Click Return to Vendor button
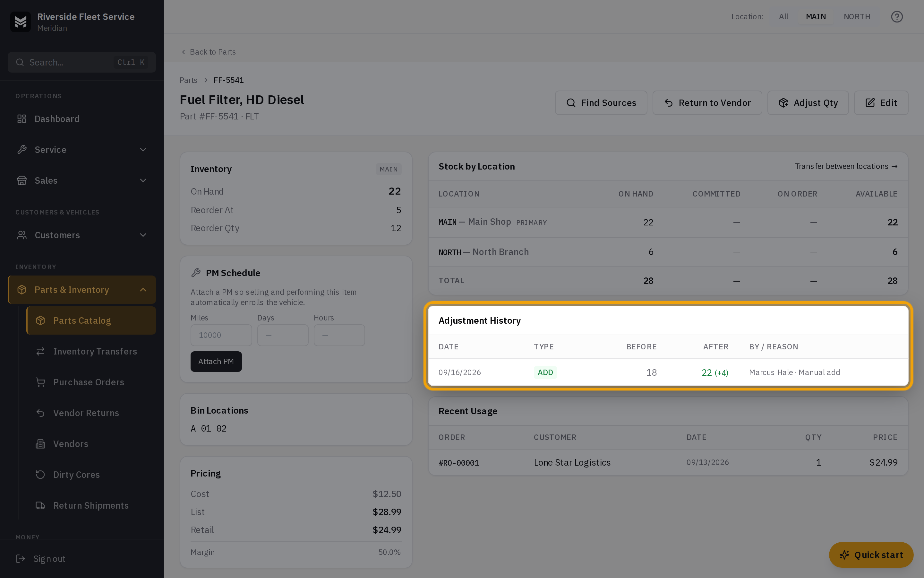Screen dimensions: 924x578 pyautogui.click(x=707, y=103)
